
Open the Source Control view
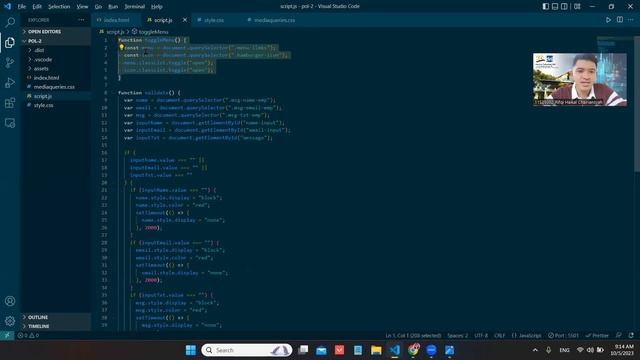click(10, 62)
